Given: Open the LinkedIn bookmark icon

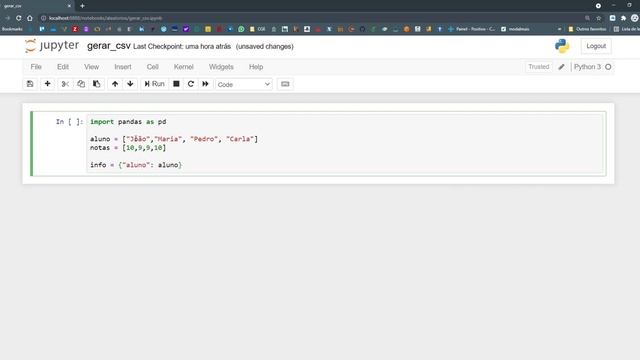Looking at the screenshot, I should (141, 29).
